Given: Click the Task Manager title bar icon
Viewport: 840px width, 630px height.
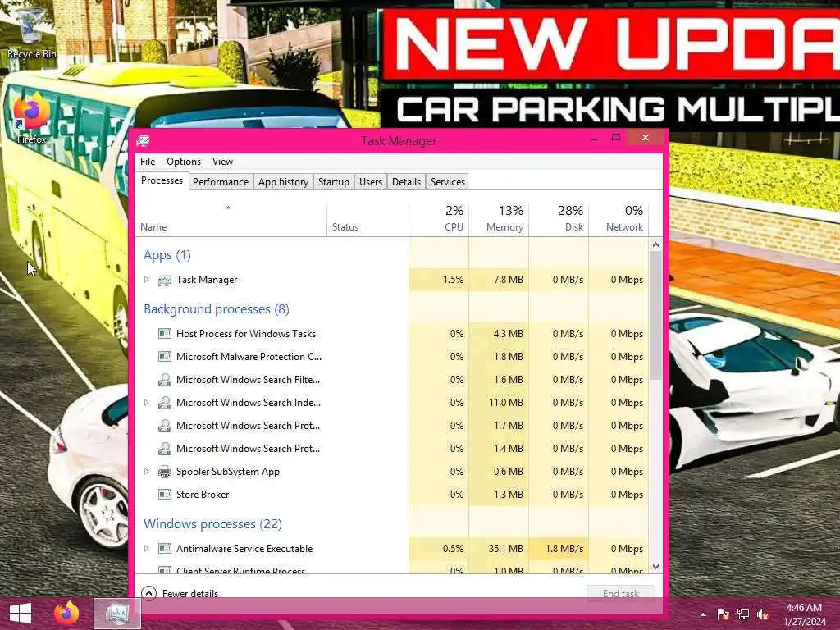Looking at the screenshot, I should [143, 141].
